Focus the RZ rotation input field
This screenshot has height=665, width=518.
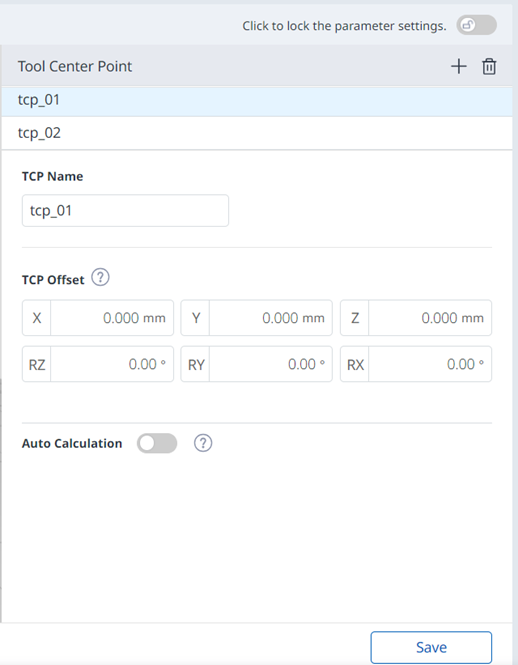(x=112, y=364)
